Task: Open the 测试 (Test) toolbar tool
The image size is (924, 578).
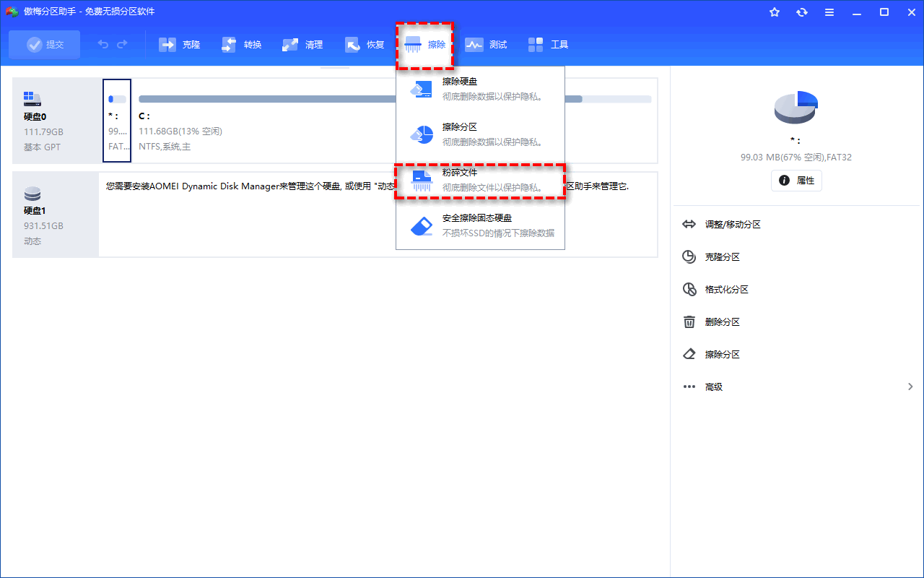Action: pos(486,45)
